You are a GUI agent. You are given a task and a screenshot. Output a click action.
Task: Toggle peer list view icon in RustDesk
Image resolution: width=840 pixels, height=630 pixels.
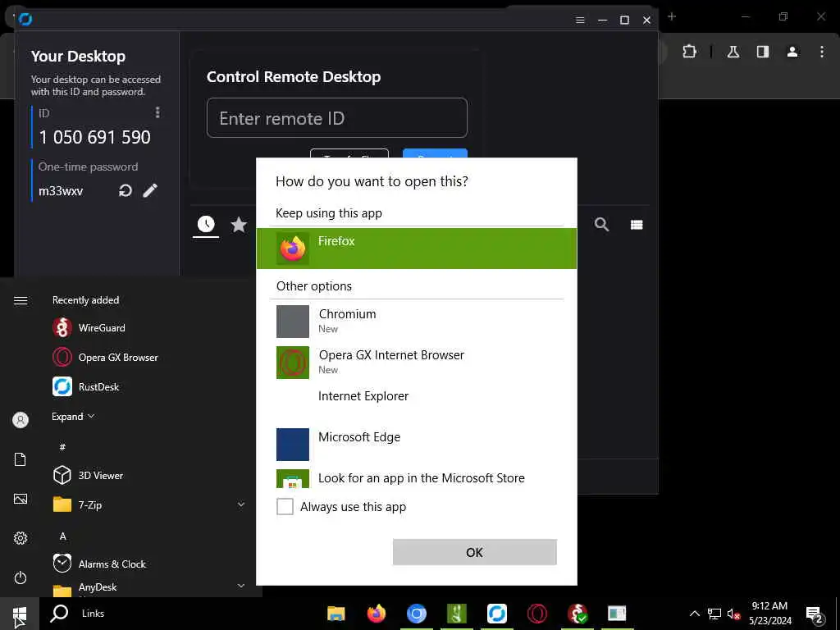point(637,225)
